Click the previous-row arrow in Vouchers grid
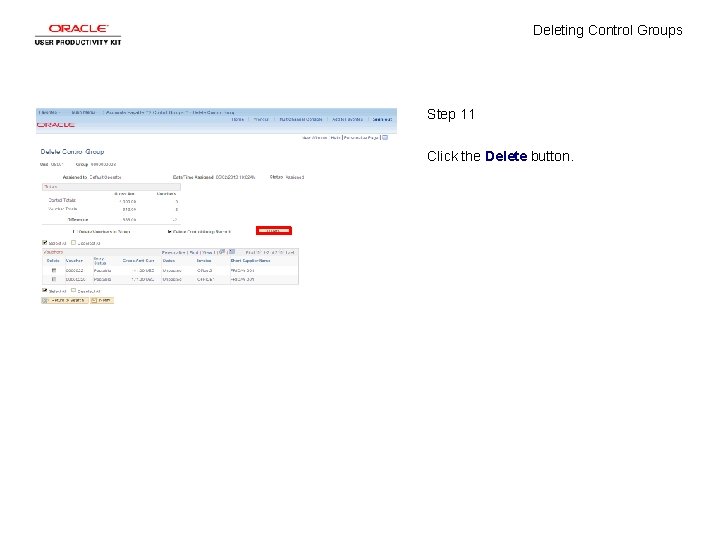This screenshot has width=720, height=540. pyautogui.click(x=259, y=253)
